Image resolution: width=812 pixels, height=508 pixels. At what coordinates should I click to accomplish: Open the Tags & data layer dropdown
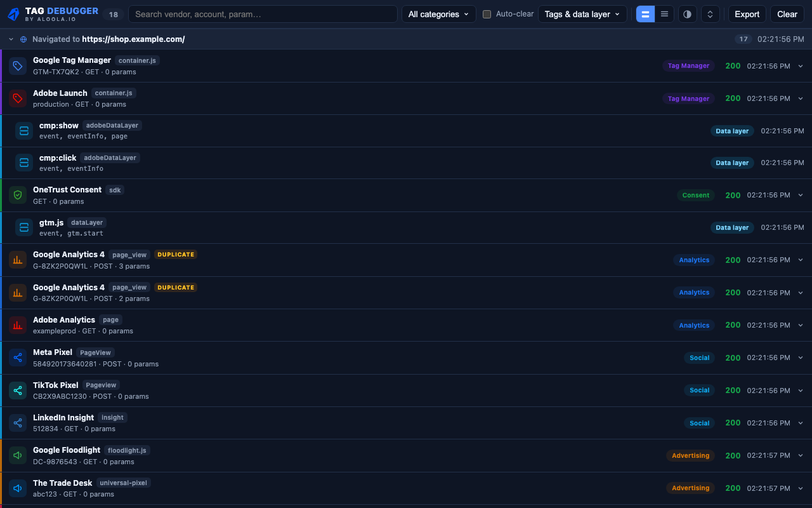click(582, 14)
